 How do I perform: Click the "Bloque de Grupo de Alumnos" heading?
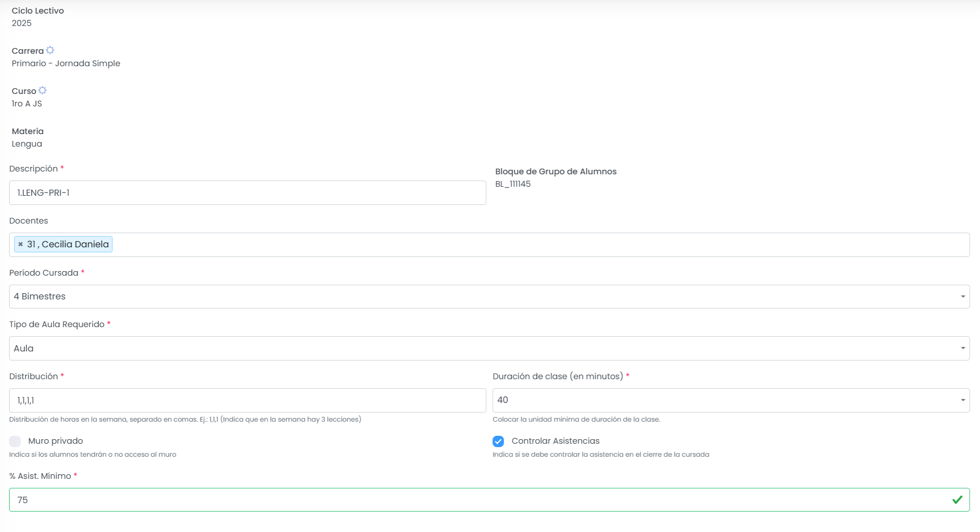(556, 171)
